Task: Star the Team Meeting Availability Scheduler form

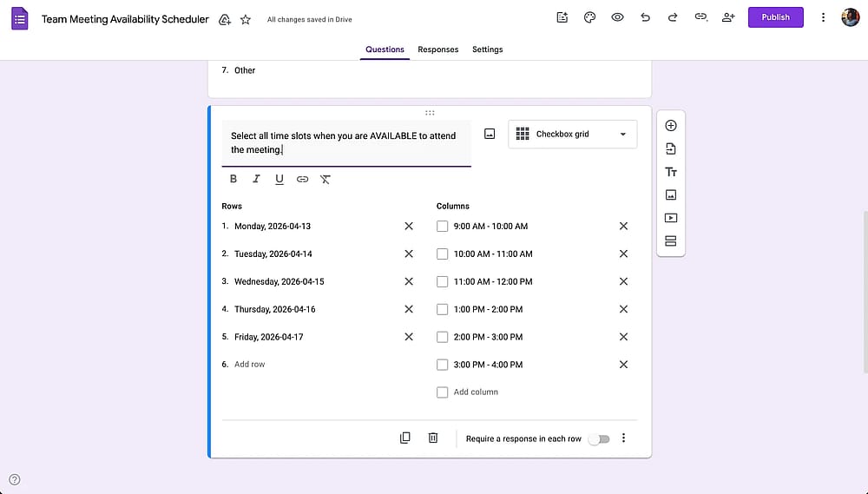Action: 246,20
